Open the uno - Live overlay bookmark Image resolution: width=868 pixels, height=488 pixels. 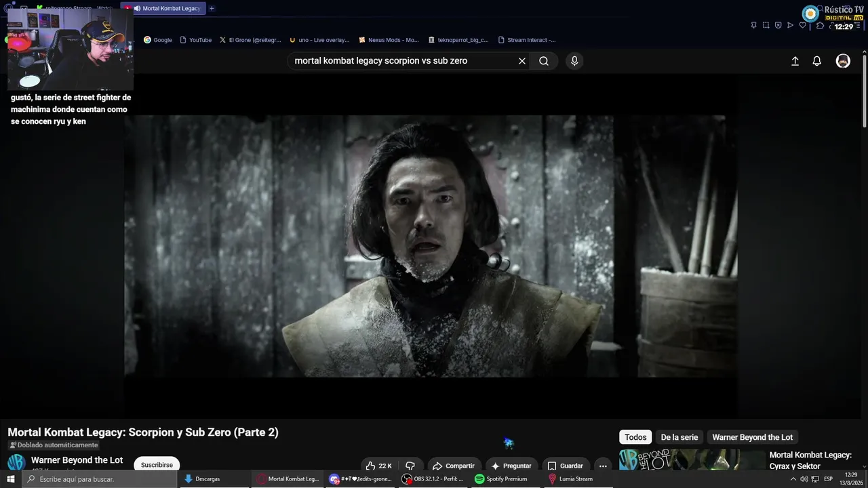[319, 40]
